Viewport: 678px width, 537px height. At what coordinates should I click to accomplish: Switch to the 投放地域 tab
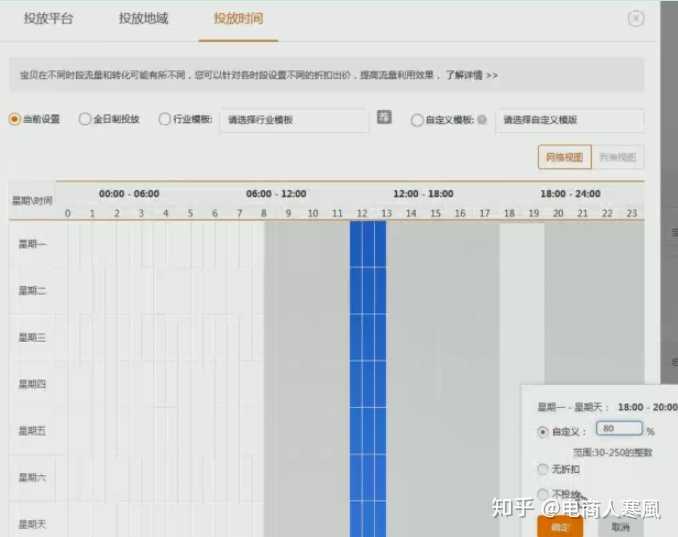[x=143, y=19]
